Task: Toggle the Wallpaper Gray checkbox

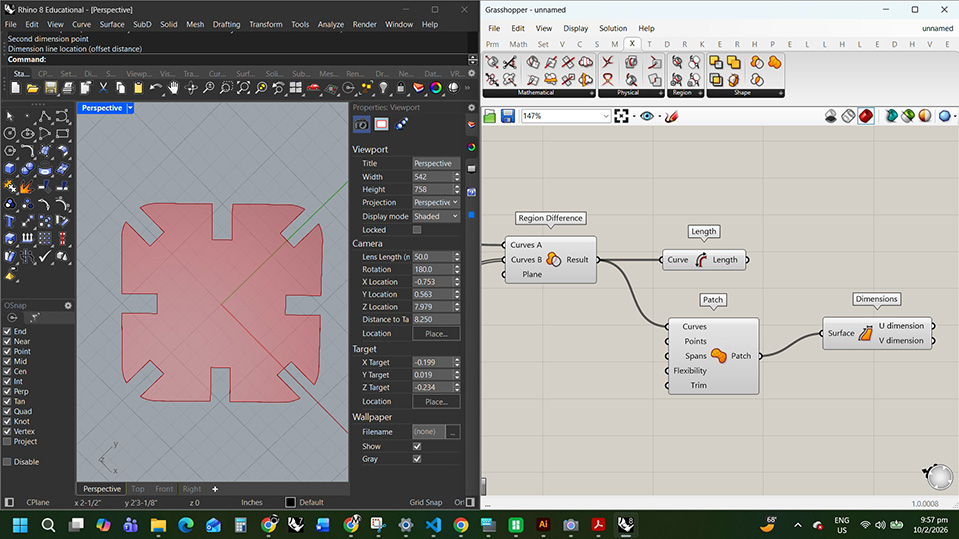Action: pos(417,459)
